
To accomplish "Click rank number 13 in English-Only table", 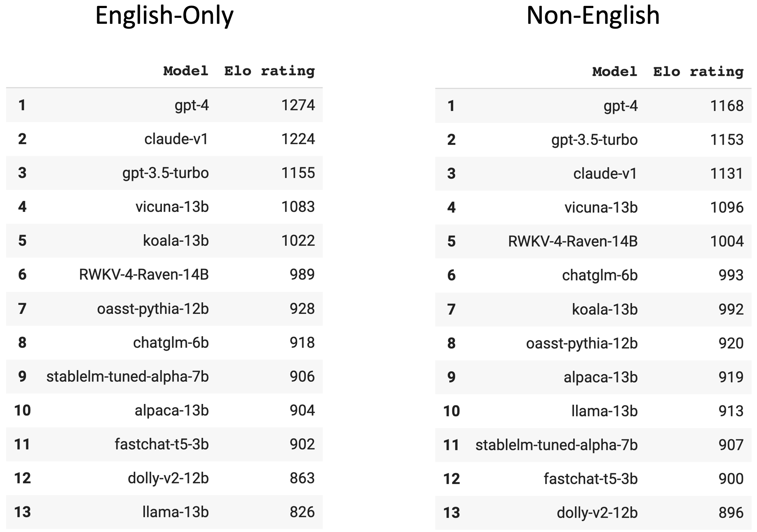I will point(22,512).
